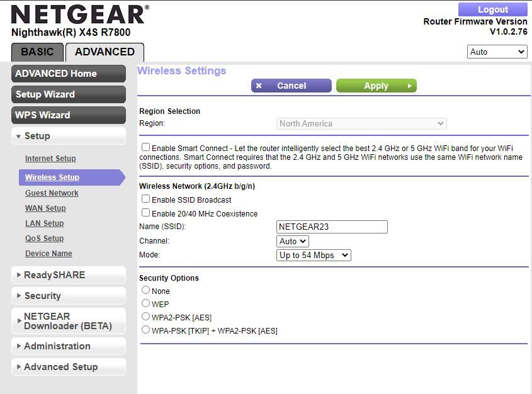Viewport: 532px width, 394px height.
Task: Select WPA2-PSK [AES] security option
Action: click(145, 316)
